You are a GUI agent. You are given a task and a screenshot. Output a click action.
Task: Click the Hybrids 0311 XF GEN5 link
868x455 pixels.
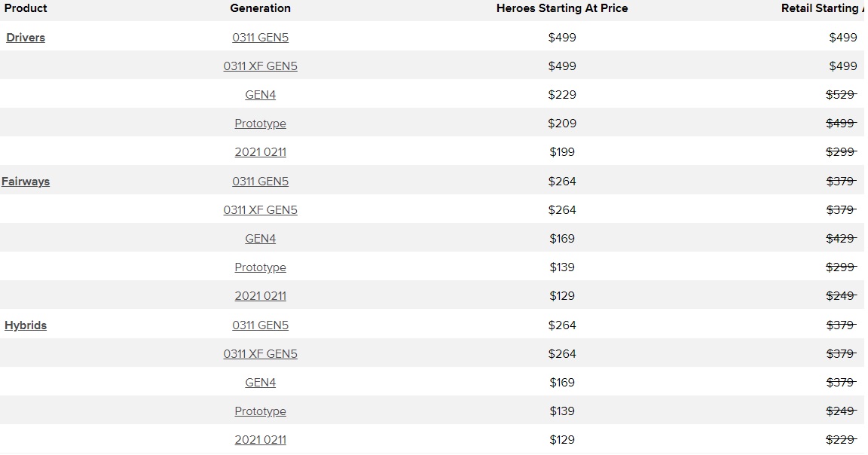260,354
